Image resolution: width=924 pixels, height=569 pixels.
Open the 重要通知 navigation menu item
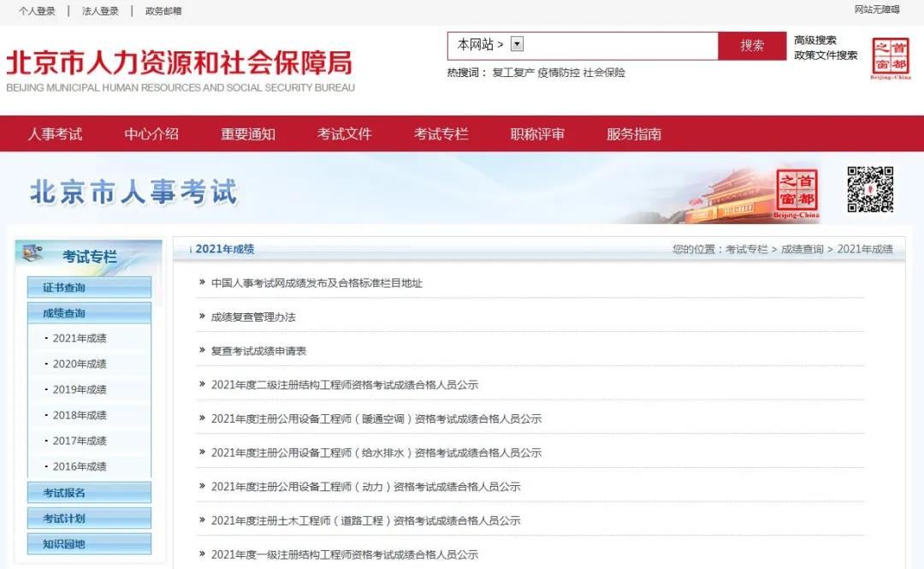pyautogui.click(x=248, y=133)
